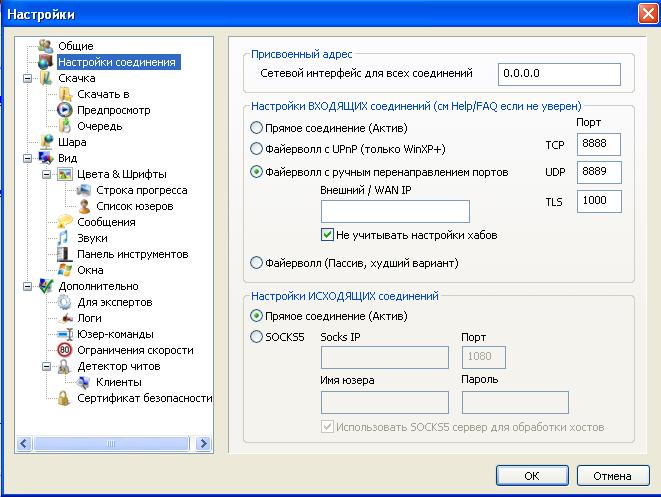Click the Шара icon in the tree
This screenshot has width=661, height=497.
pyautogui.click(x=46, y=142)
